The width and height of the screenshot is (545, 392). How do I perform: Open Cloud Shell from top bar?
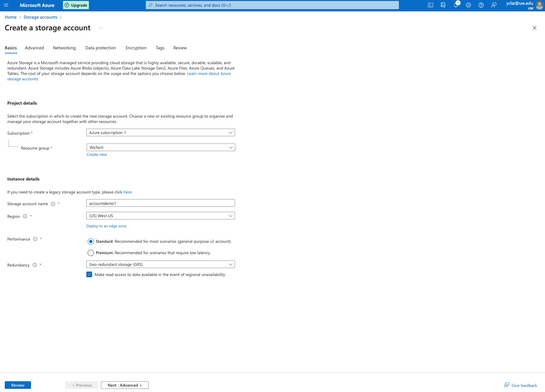(430, 5)
